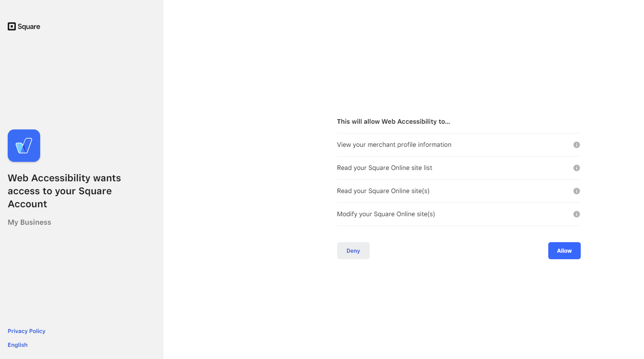The width and height of the screenshot is (644, 359).
Task: Change the language from English
Action: (x=17, y=345)
